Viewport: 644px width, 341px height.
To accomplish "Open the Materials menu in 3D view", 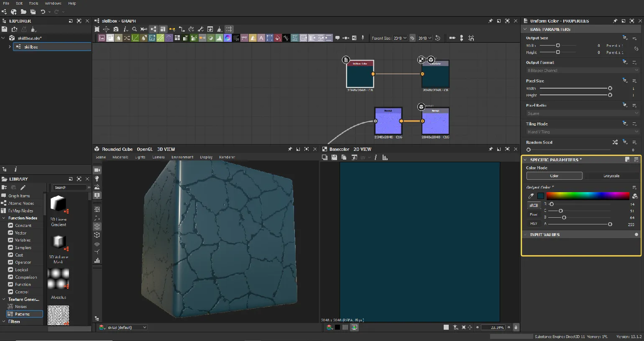I will point(120,157).
